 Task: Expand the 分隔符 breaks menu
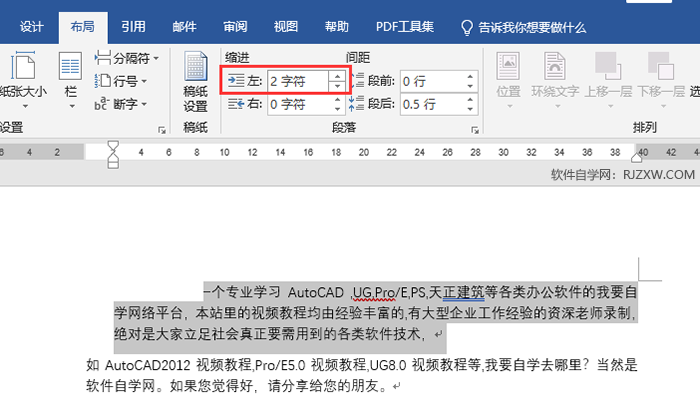pyautogui.click(x=127, y=58)
